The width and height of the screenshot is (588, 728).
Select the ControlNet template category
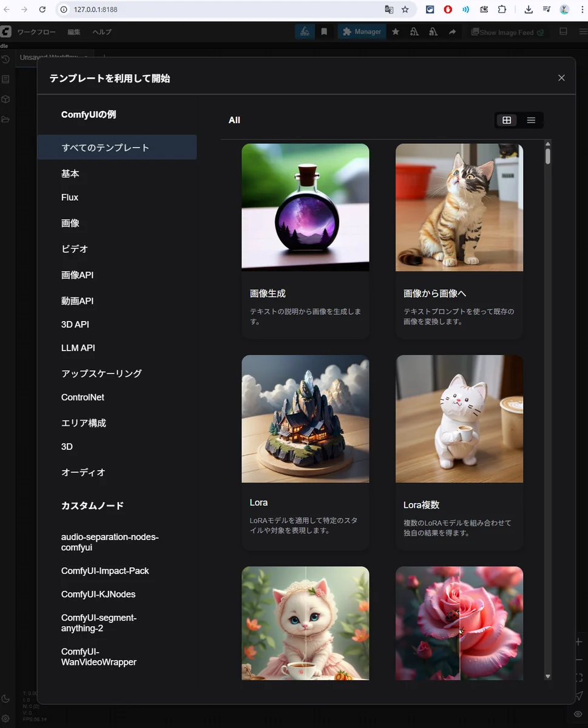click(x=83, y=397)
